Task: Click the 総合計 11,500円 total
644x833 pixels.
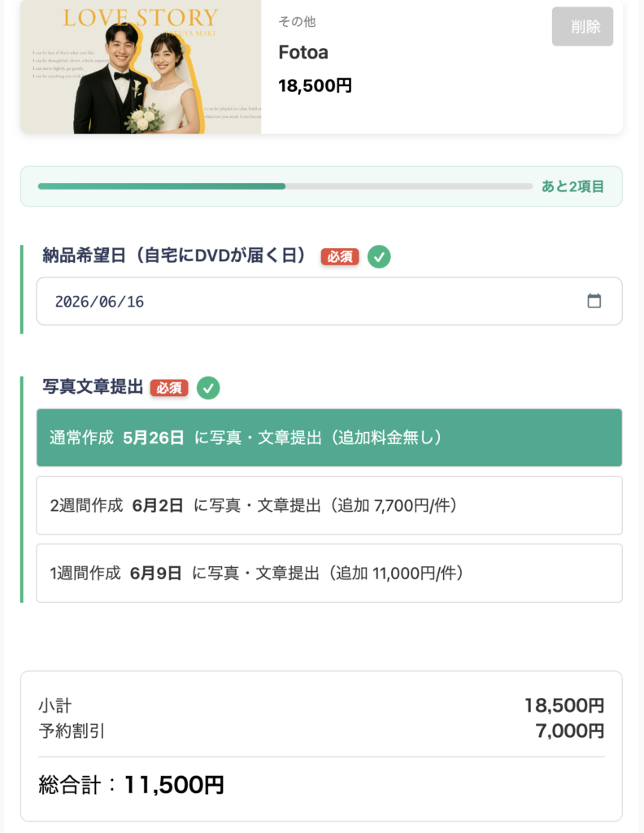Action: click(131, 785)
